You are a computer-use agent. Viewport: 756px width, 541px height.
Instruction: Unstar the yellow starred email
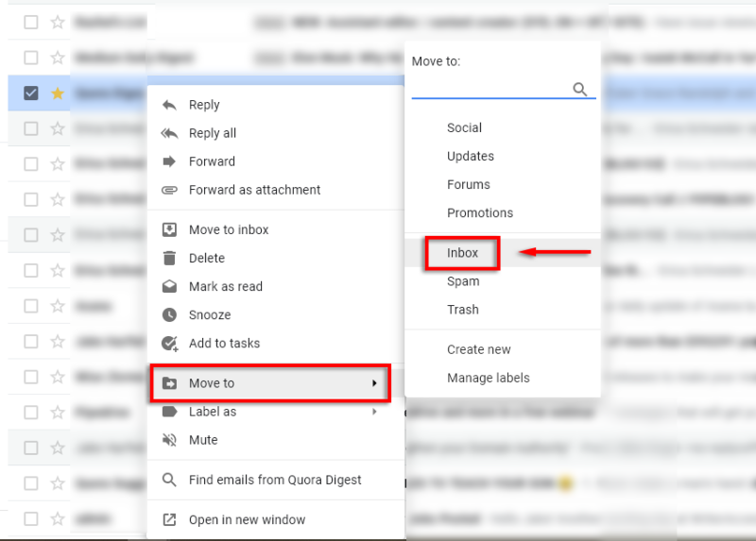[57, 93]
